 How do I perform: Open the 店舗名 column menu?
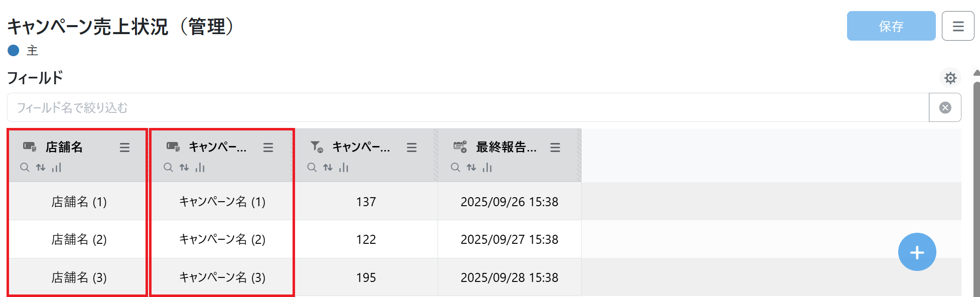[x=124, y=147]
